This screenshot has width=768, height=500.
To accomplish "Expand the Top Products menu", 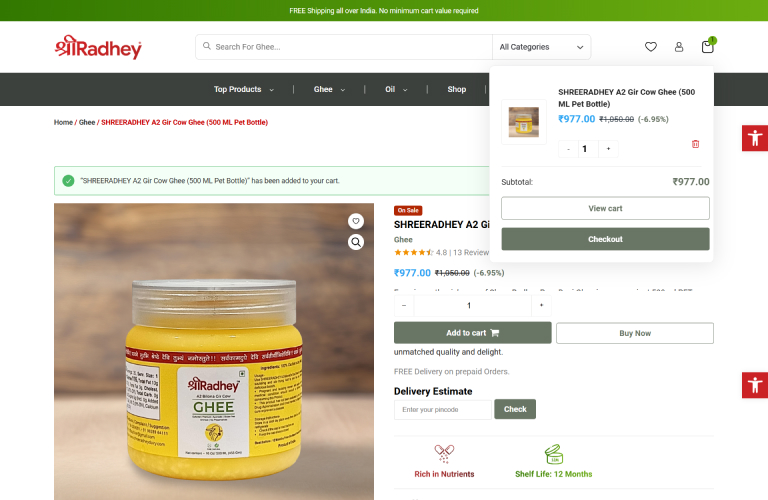I will click(243, 89).
